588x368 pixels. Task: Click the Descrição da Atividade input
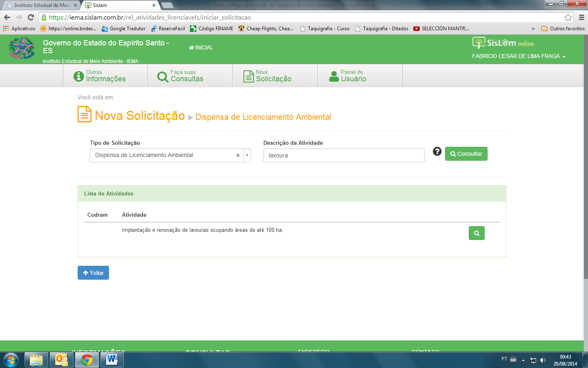point(344,155)
